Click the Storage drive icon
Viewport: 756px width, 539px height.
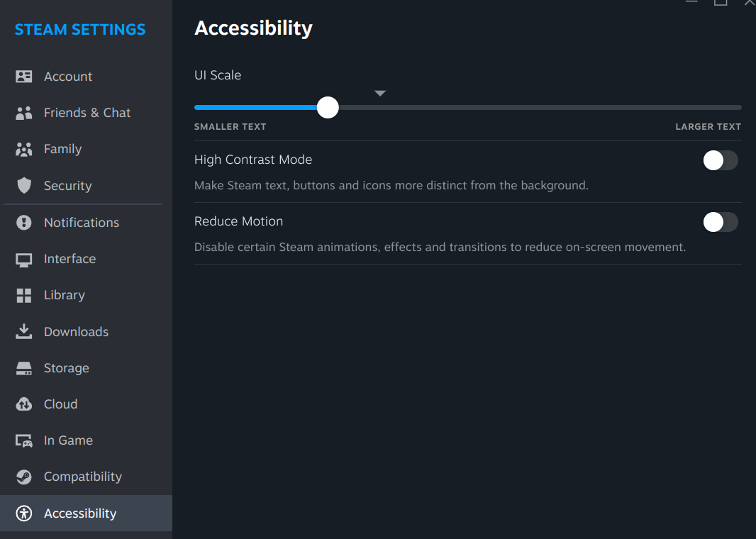[x=23, y=368]
